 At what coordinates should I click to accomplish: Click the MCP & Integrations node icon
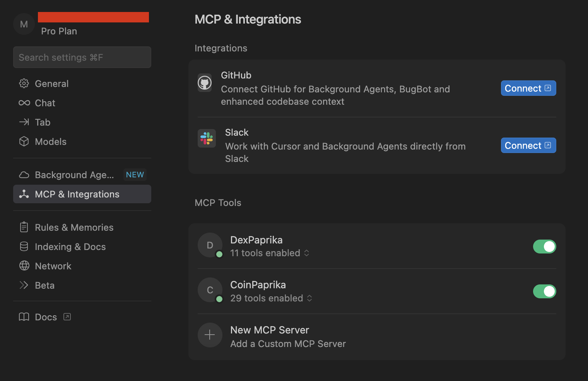coord(24,194)
